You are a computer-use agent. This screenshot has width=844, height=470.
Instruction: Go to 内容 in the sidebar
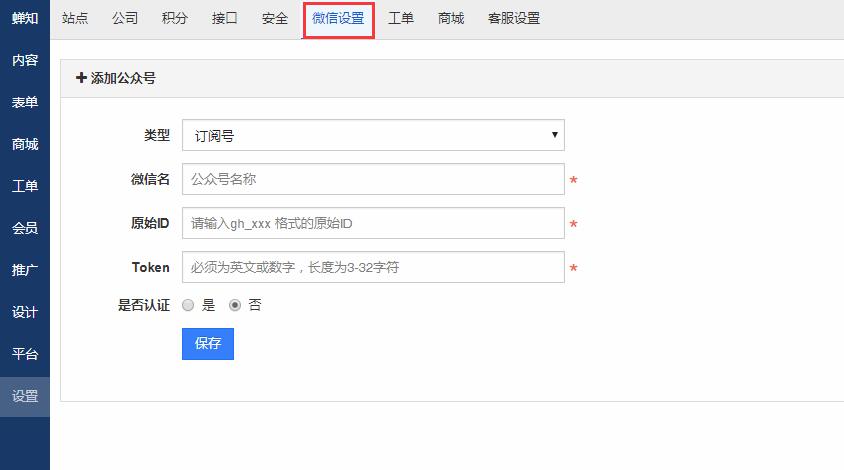(25, 60)
